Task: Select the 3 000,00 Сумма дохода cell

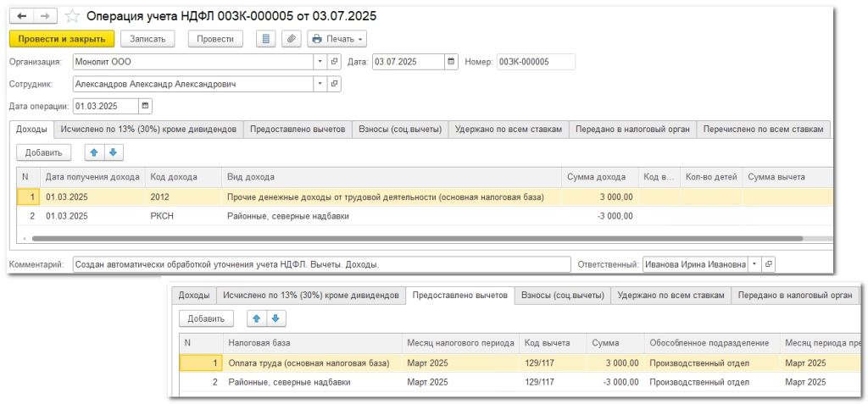Action: 600,197
